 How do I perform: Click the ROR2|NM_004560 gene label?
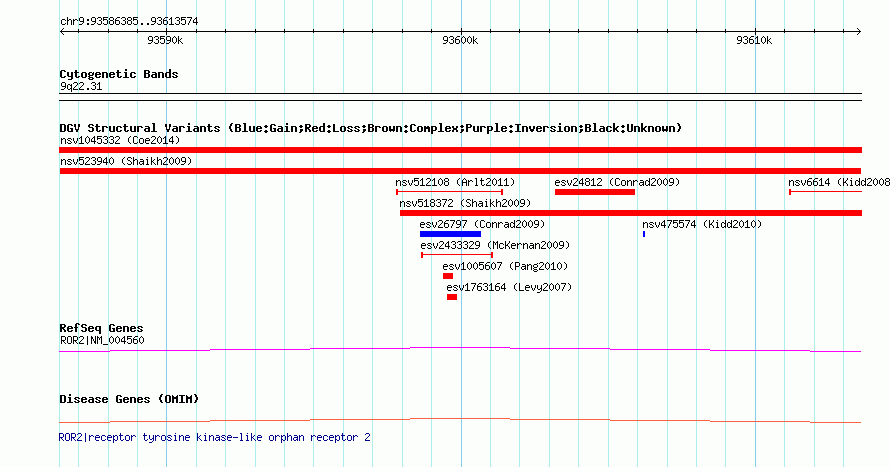(x=102, y=340)
